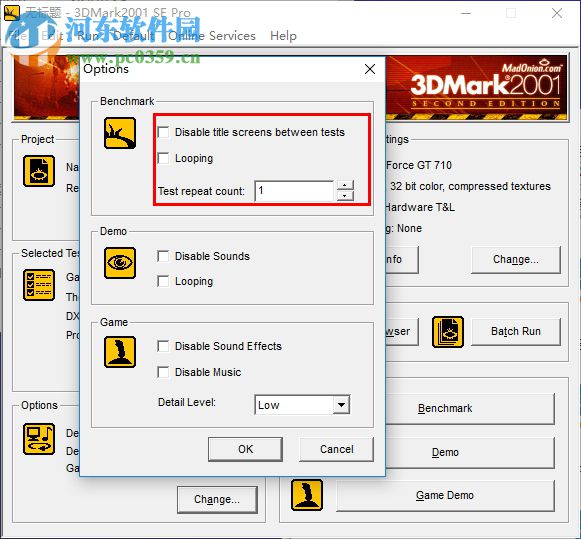Click the Game section joystick icon in Options dialog

pos(120,352)
